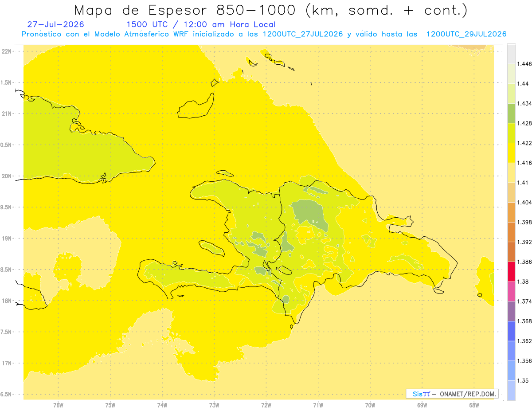The height and width of the screenshot is (411, 532).
Task: Click the longitude label 68W
Action: (474, 406)
